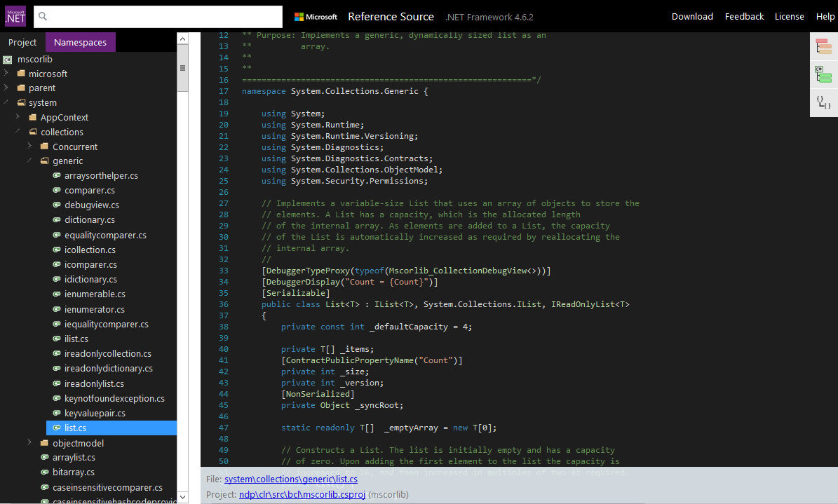Follow the ndp\clr\src\bcl\mscorlib.csproj project link
The image size is (838, 504).
(302, 494)
